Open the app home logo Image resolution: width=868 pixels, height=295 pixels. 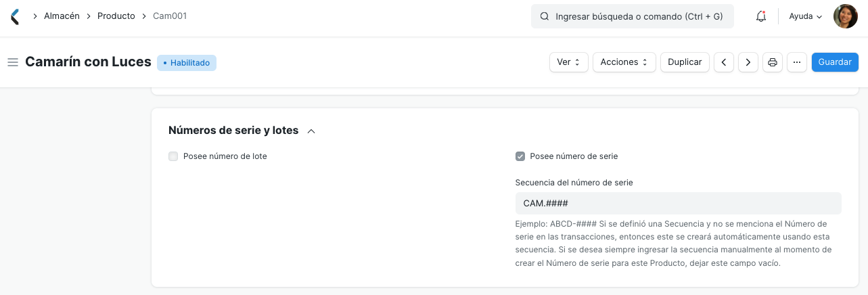pos(15,16)
